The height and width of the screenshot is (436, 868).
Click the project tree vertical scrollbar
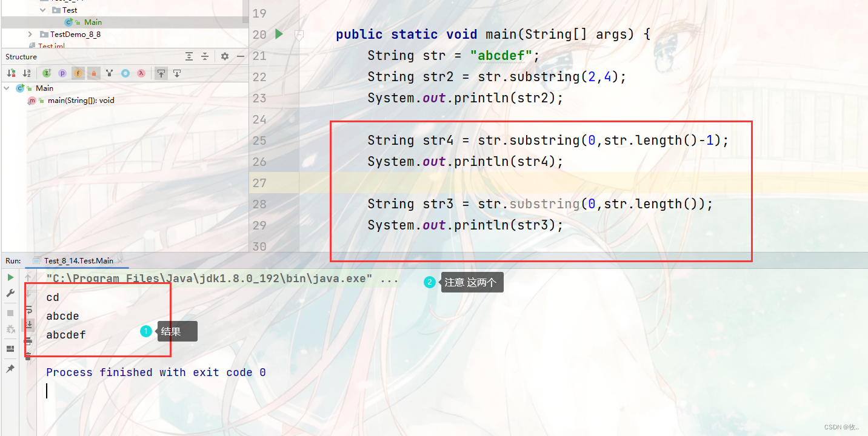(x=245, y=12)
